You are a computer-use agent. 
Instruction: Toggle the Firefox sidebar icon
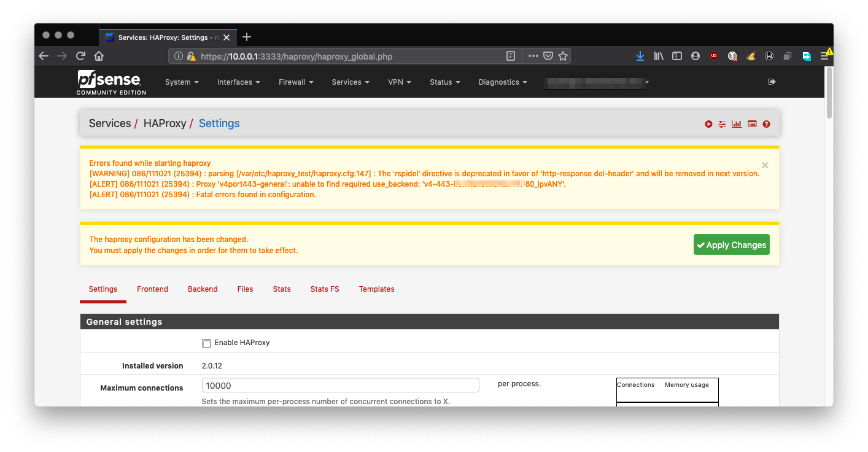click(677, 56)
